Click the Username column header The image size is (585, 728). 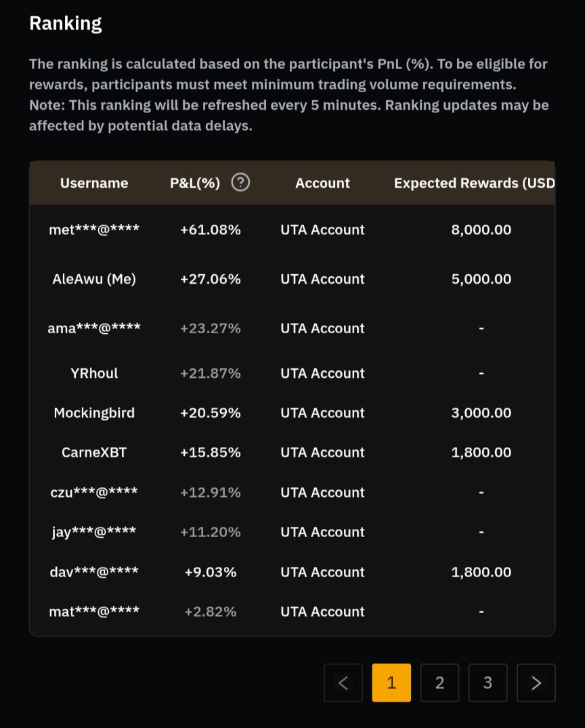[94, 183]
